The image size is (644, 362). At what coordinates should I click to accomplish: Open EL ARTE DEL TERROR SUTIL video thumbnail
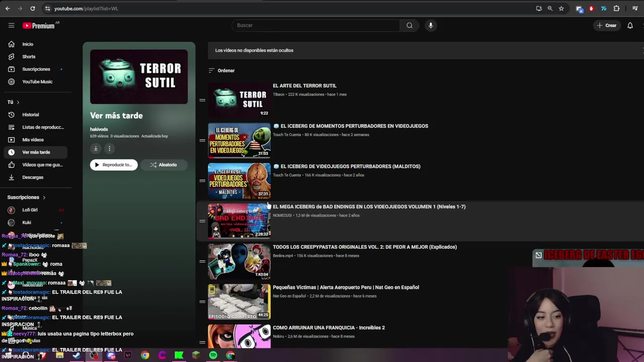(x=239, y=100)
